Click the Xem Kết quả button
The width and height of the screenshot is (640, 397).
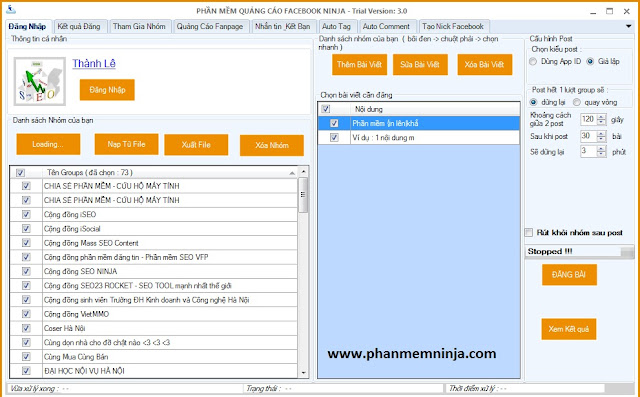(x=569, y=329)
